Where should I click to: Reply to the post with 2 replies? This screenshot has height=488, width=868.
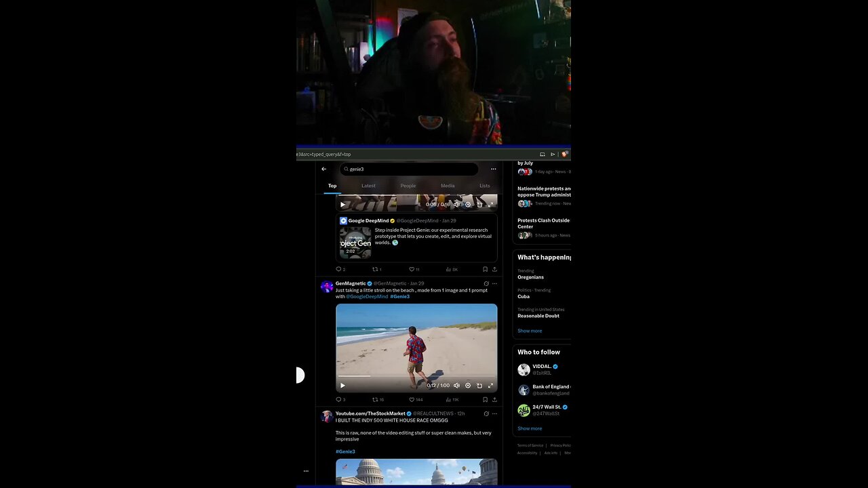coord(340,269)
